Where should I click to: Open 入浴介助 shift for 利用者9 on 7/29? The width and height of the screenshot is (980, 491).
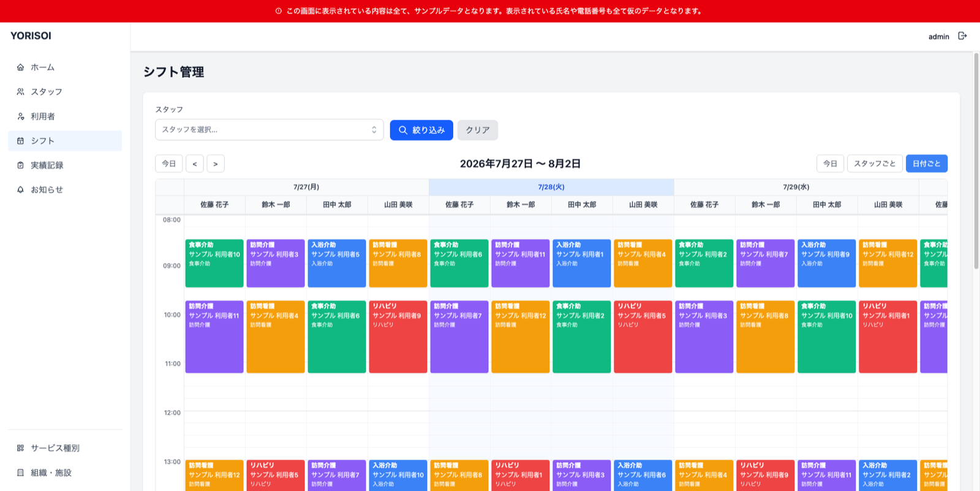827,264
